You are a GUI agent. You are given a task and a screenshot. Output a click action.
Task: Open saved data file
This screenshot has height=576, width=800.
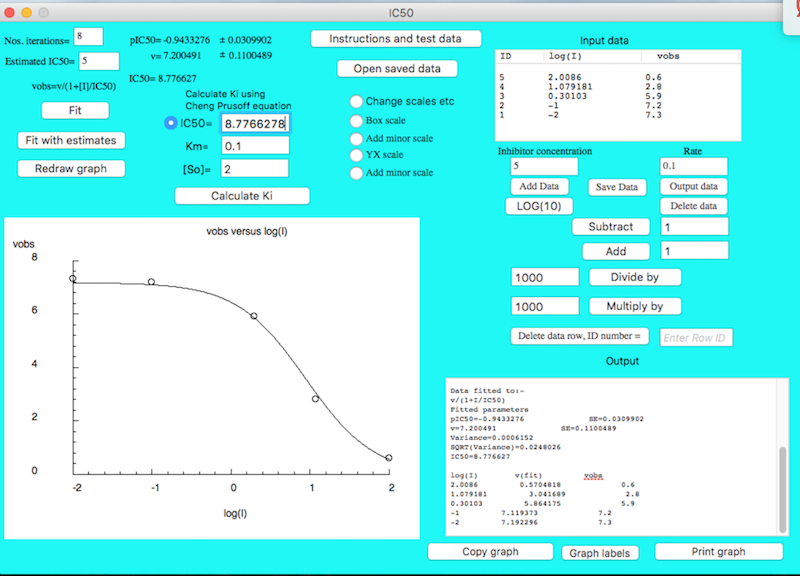tap(395, 69)
